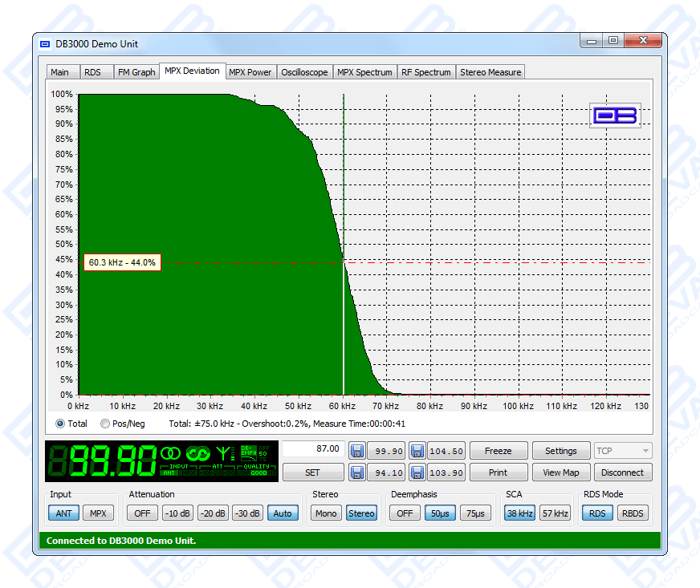The width and height of the screenshot is (700, 588).
Task: Open the Stereo Measure tab
Action: pyautogui.click(x=490, y=72)
